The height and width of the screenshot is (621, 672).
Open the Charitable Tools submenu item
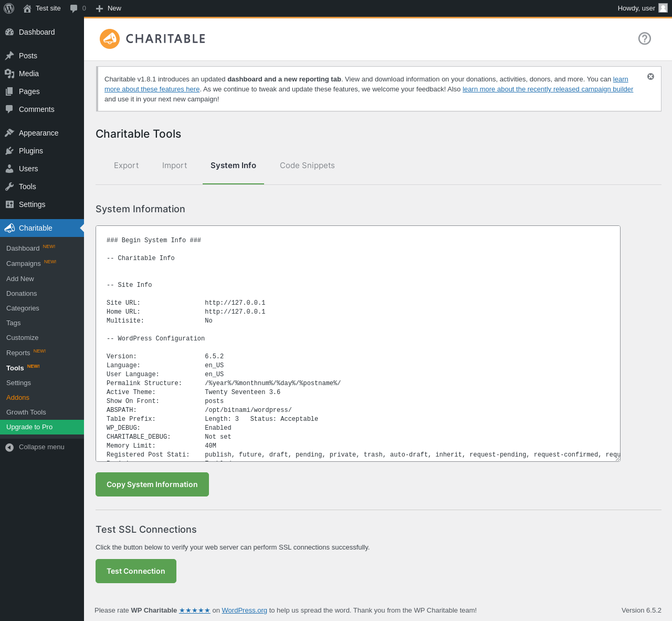coord(15,368)
